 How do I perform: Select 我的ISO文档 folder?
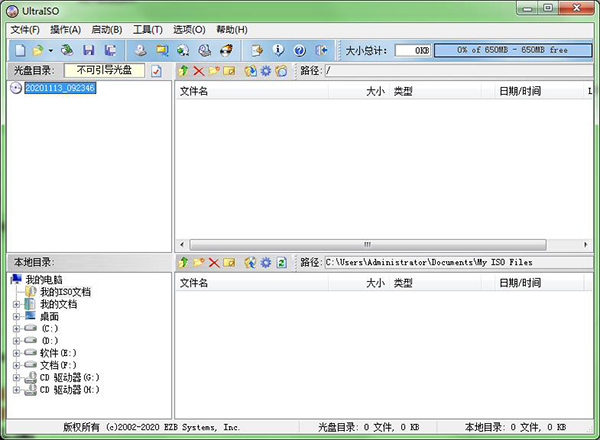pyautogui.click(x=65, y=292)
